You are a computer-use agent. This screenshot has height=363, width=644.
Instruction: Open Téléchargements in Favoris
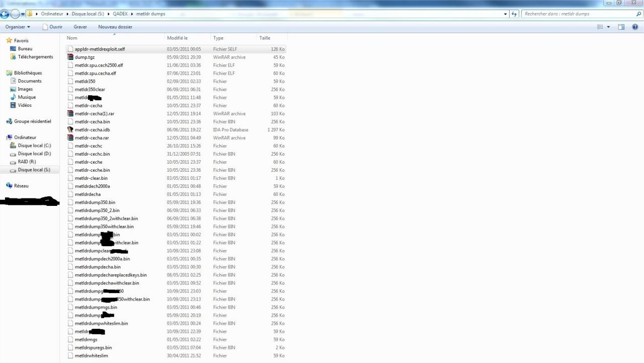pos(35,57)
